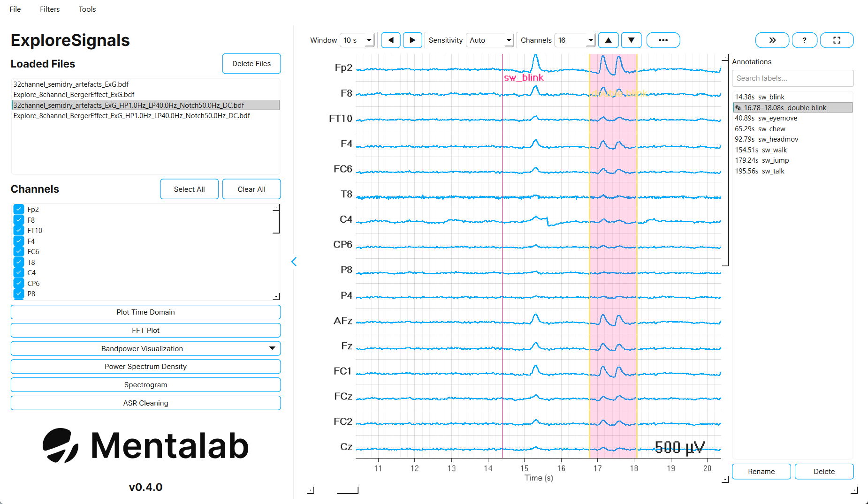This screenshot has height=504, width=868.
Task: Open the File menu
Action: (x=15, y=9)
